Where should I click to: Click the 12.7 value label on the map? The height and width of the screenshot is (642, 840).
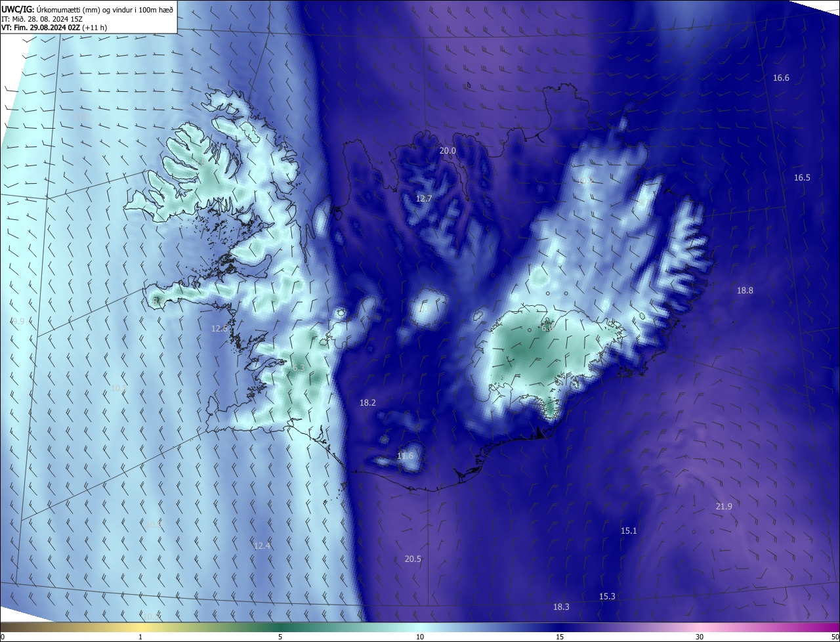pyautogui.click(x=424, y=199)
